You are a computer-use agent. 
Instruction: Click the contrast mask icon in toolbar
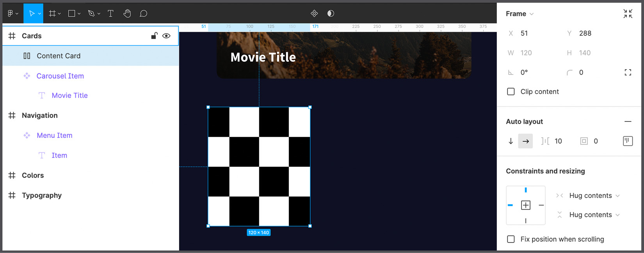331,13
